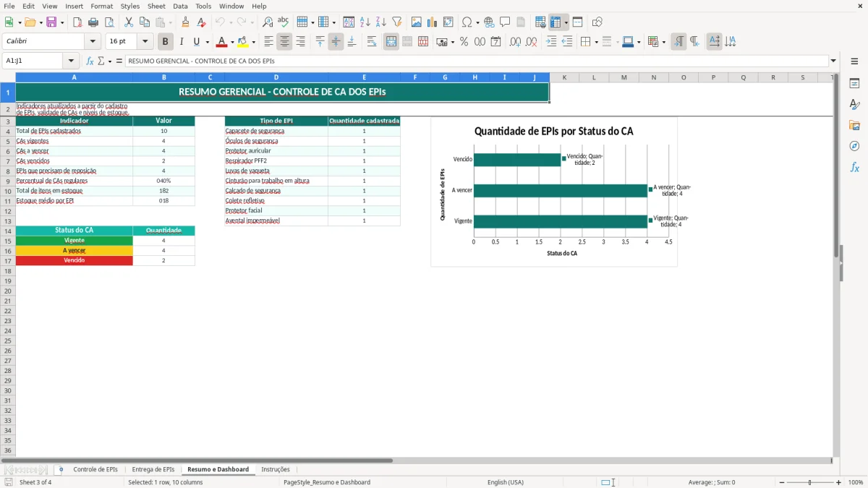Screen dimensions: 868x488
Task: Open Print Preview from the toolbar
Action: [x=109, y=22]
